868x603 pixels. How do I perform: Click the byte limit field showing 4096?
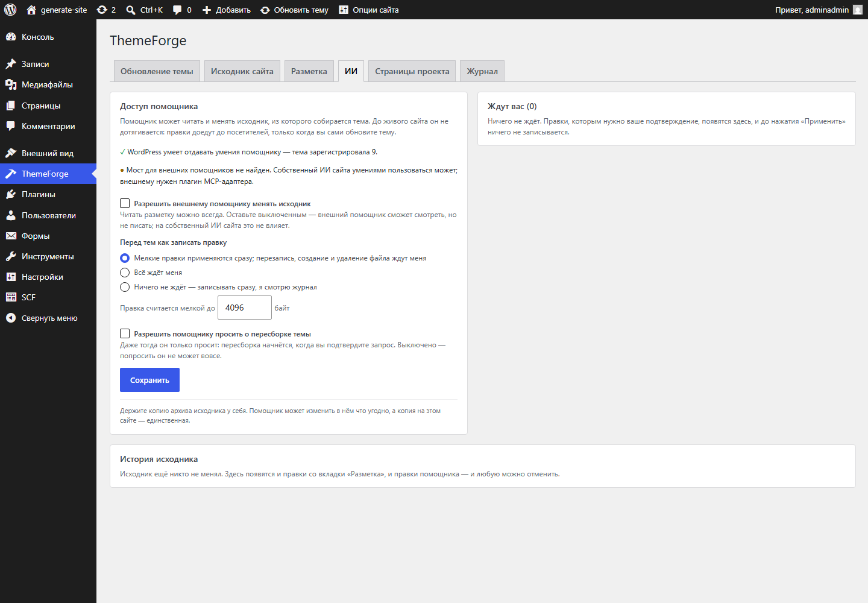245,308
